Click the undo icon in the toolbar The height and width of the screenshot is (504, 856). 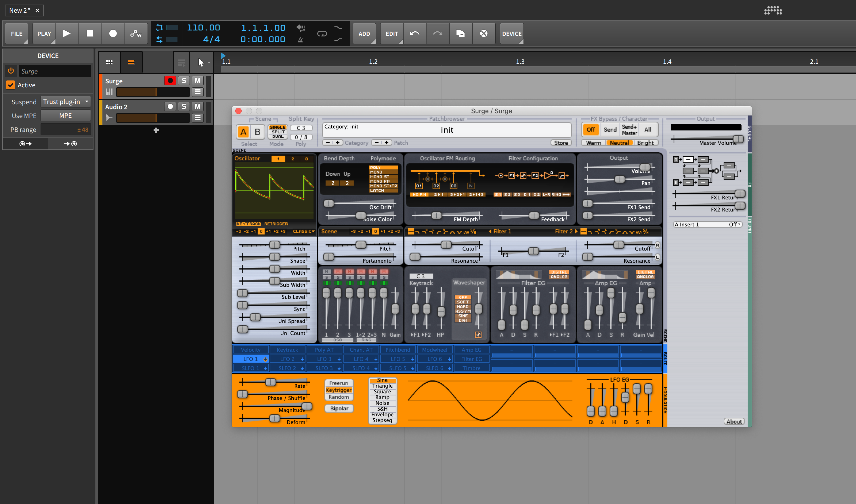[x=415, y=33]
